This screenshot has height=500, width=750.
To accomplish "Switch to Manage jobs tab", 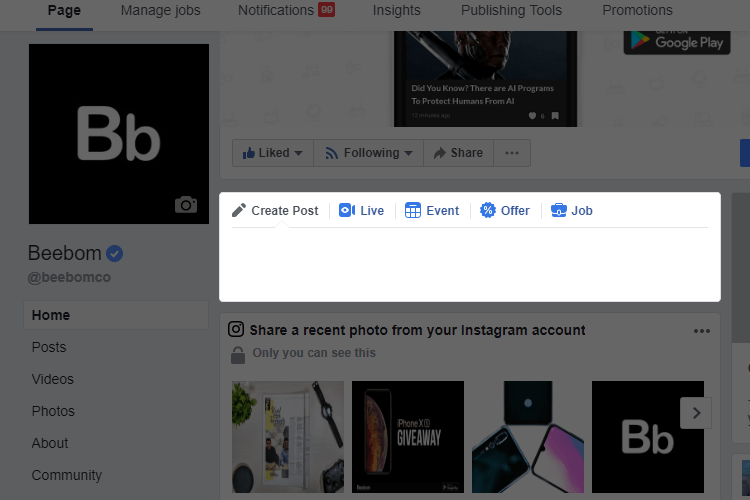I will (x=160, y=11).
